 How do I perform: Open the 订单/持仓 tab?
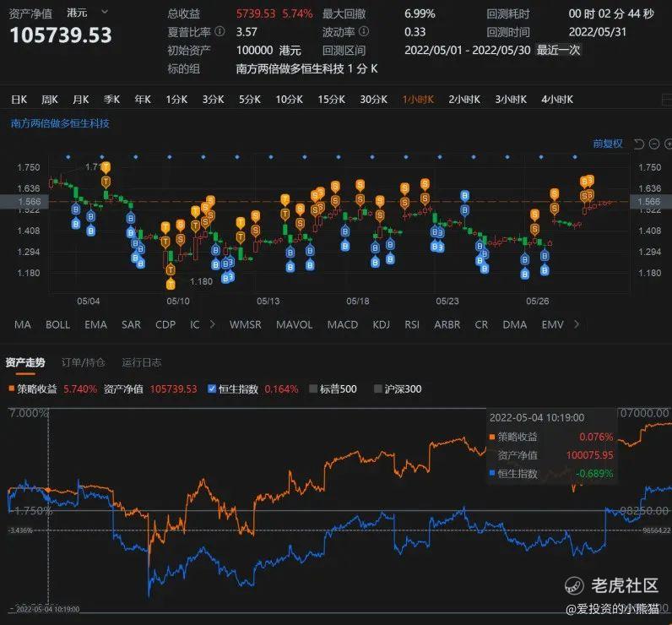84,362
